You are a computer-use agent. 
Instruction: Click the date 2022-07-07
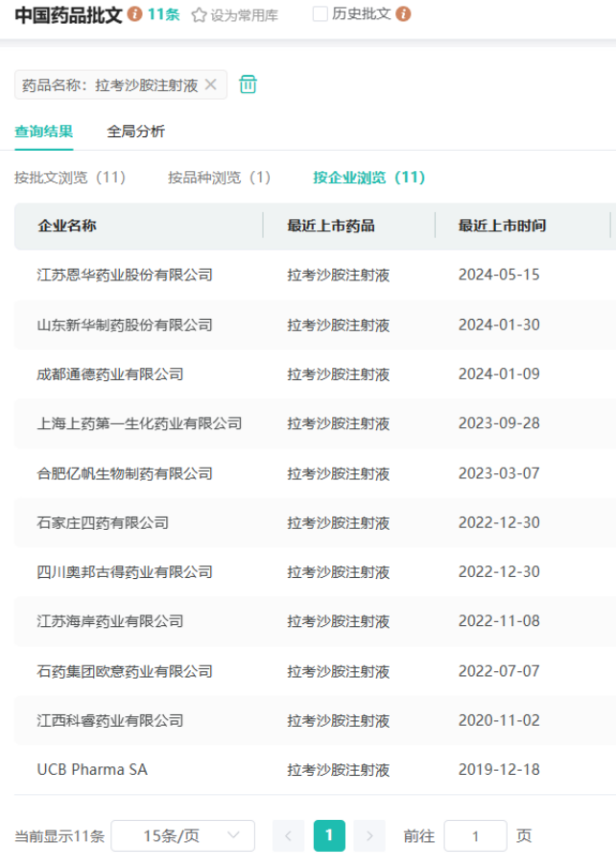pos(499,671)
